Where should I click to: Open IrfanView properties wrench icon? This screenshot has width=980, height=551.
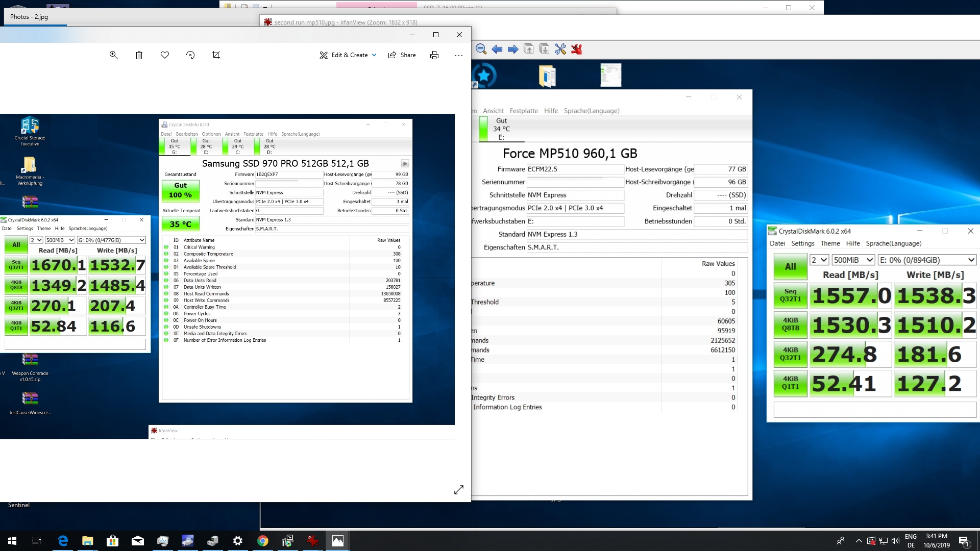tap(560, 49)
